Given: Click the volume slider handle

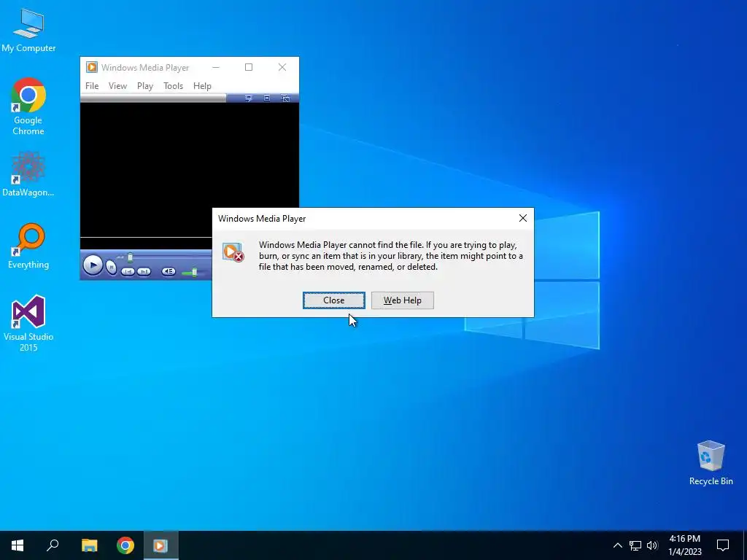Looking at the screenshot, I should point(194,272).
